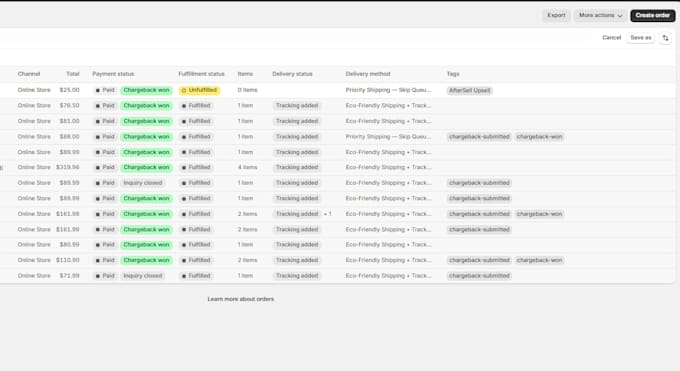680x371 pixels.
Task: Click Priority Shipping method in $25.00 row
Action: (389, 90)
